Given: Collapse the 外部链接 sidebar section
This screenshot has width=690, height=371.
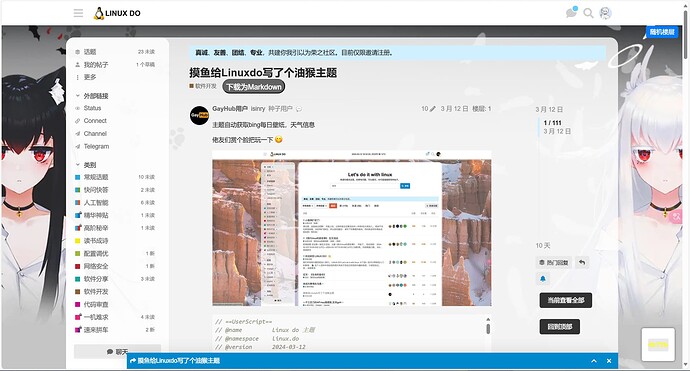Looking at the screenshot, I should coord(92,96).
